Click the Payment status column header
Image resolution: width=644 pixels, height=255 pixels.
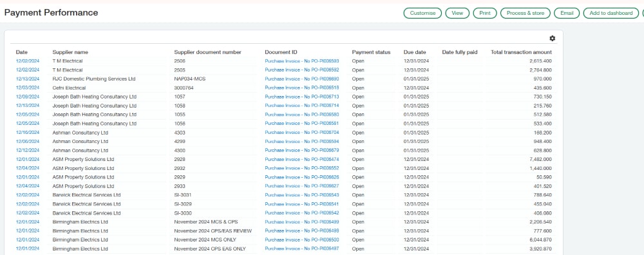(x=372, y=52)
